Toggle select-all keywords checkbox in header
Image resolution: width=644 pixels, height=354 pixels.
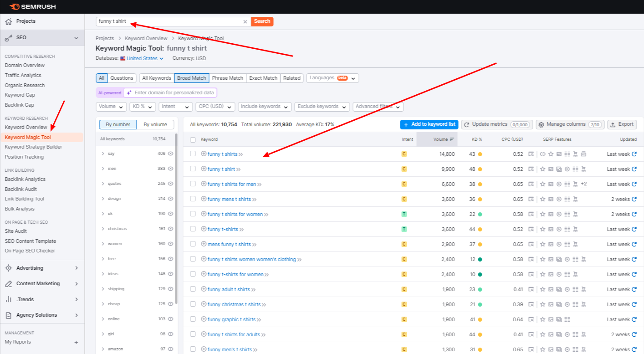[193, 139]
